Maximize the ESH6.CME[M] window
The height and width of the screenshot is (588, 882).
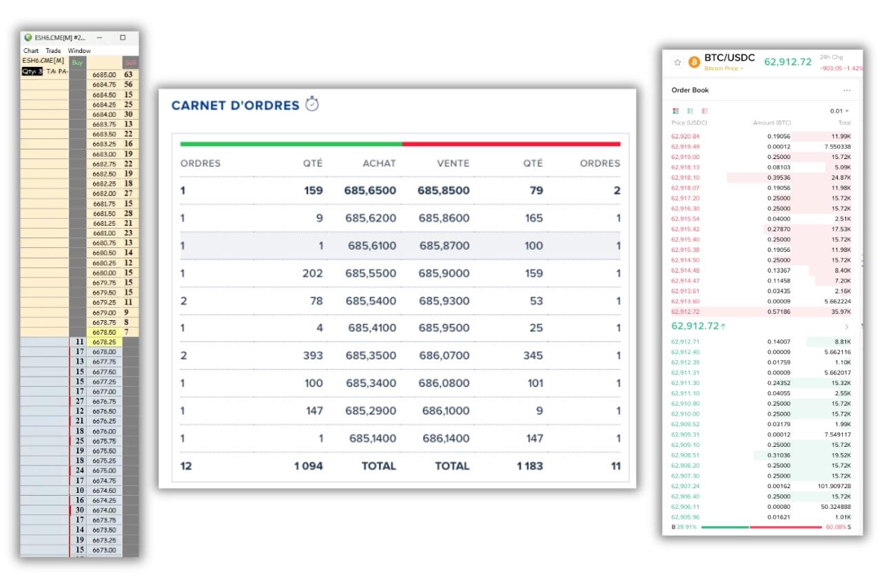pos(123,37)
